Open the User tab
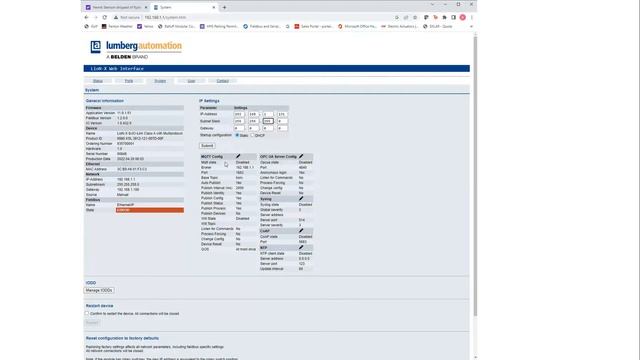 point(191,81)
